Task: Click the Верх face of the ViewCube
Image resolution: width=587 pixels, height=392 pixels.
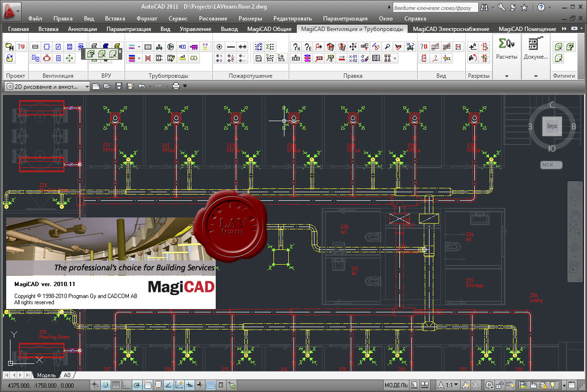Action: [x=552, y=127]
